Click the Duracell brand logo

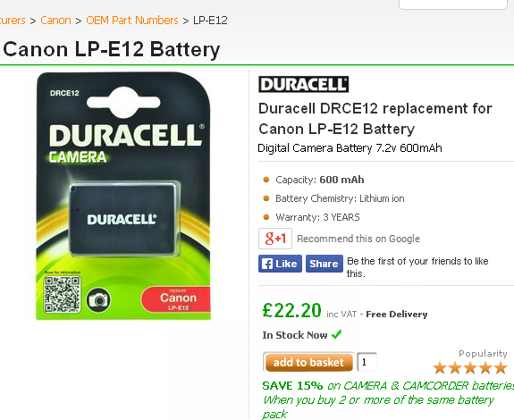tap(304, 85)
